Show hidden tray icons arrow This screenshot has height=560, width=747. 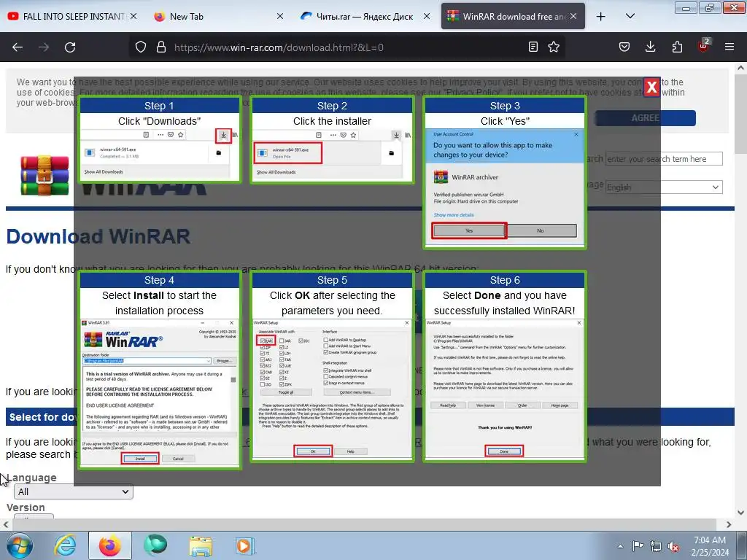pos(620,546)
